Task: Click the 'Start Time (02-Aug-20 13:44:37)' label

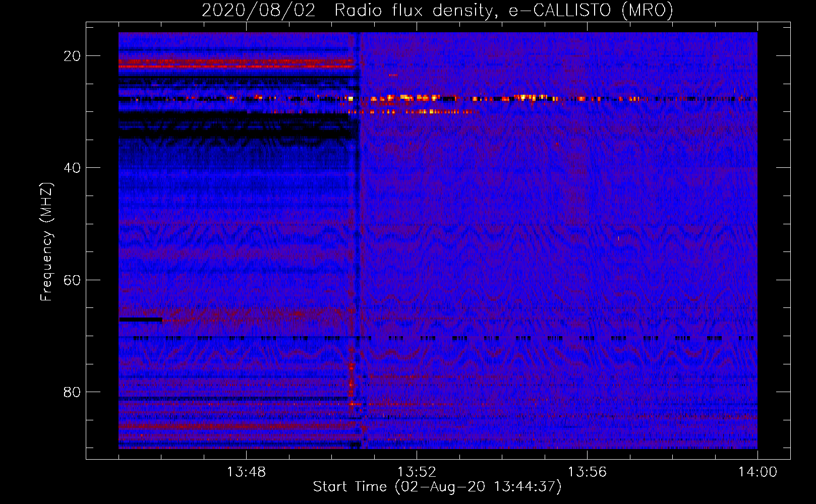Action: coord(437,487)
